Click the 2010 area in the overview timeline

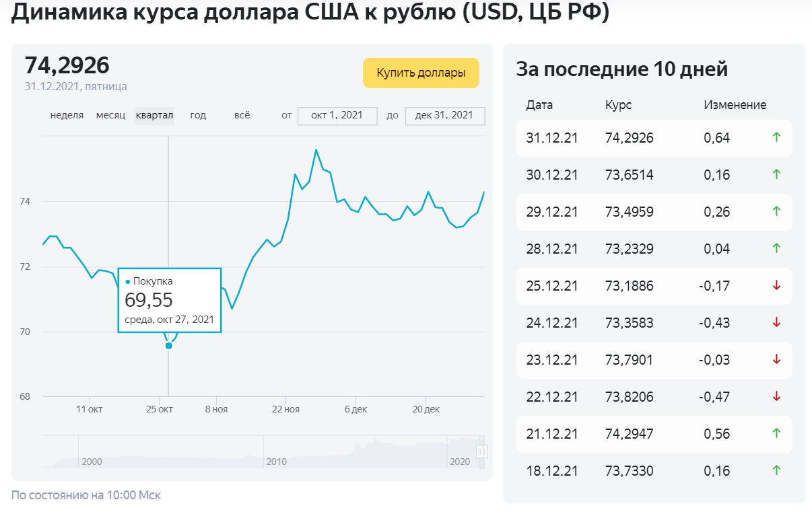click(x=276, y=461)
